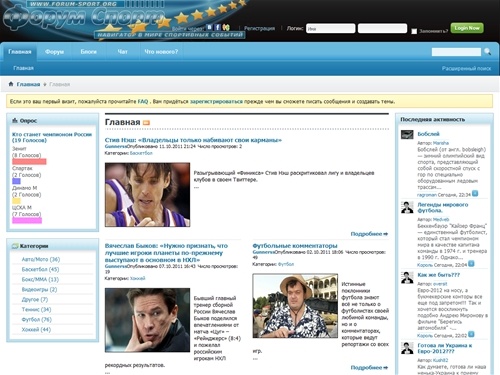This screenshot has height=375, width=500.
Task: Open the FAQ link in the notice
Action: pos(143,101)
